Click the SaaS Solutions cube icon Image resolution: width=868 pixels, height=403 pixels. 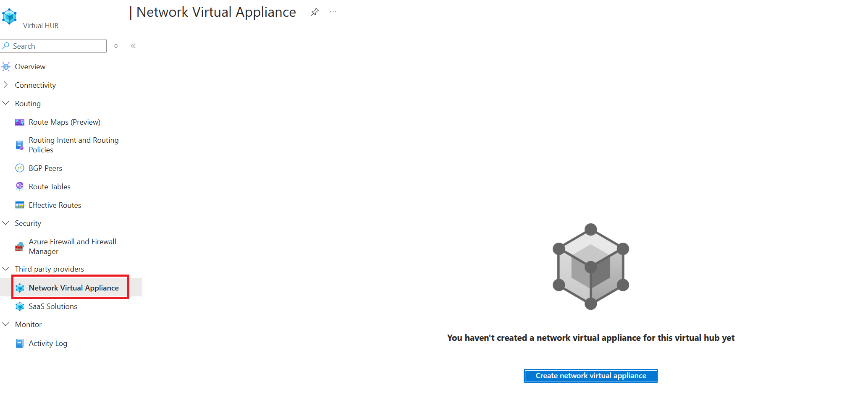(x=20, y=306)
